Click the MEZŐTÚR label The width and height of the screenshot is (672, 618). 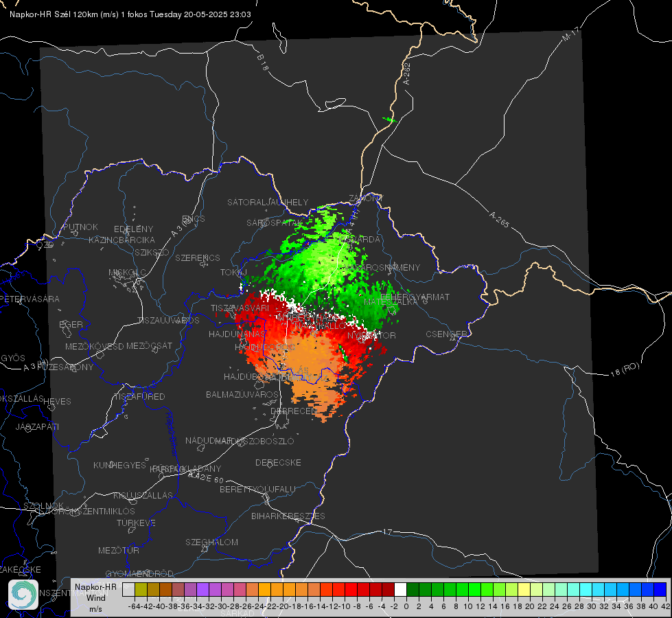[x=119, y=550]
